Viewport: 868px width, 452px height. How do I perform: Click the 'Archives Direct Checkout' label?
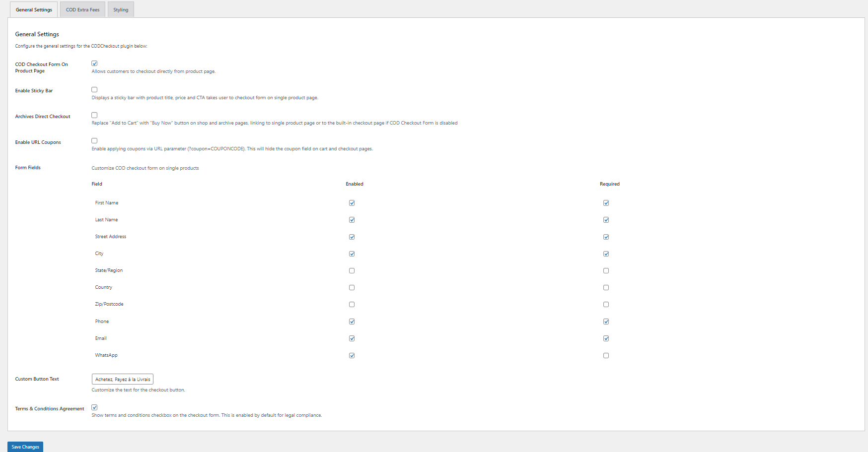coord(43,117)
